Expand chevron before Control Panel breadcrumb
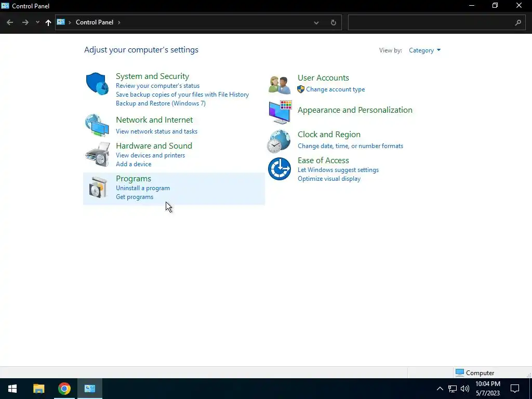532x399 pixels. tap(70, 22)
